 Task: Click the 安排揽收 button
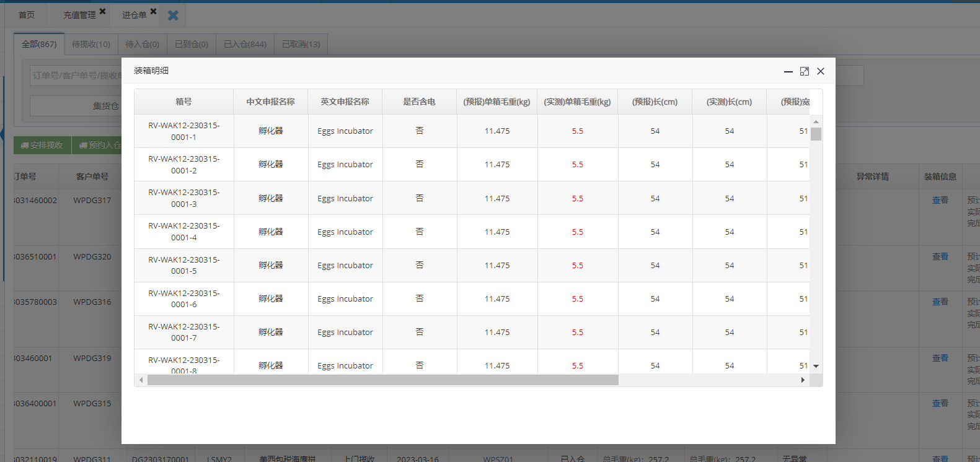(x=42, y=145)
